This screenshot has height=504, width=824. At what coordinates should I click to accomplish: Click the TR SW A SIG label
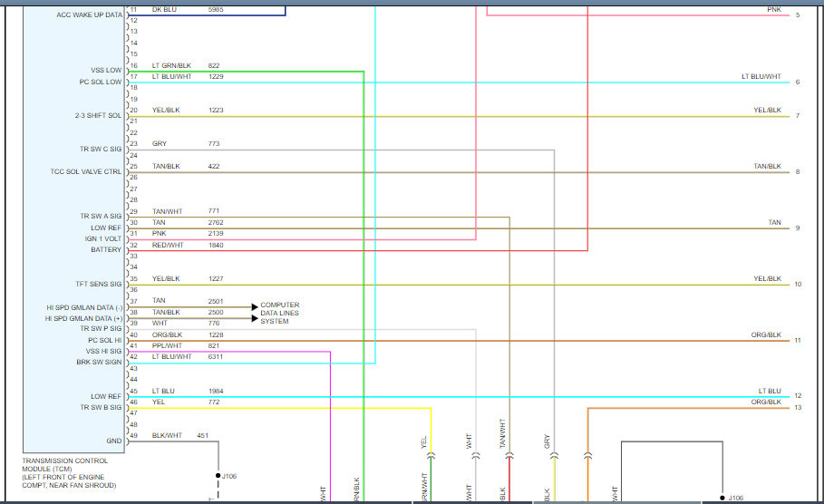click(x=101, y=216)
